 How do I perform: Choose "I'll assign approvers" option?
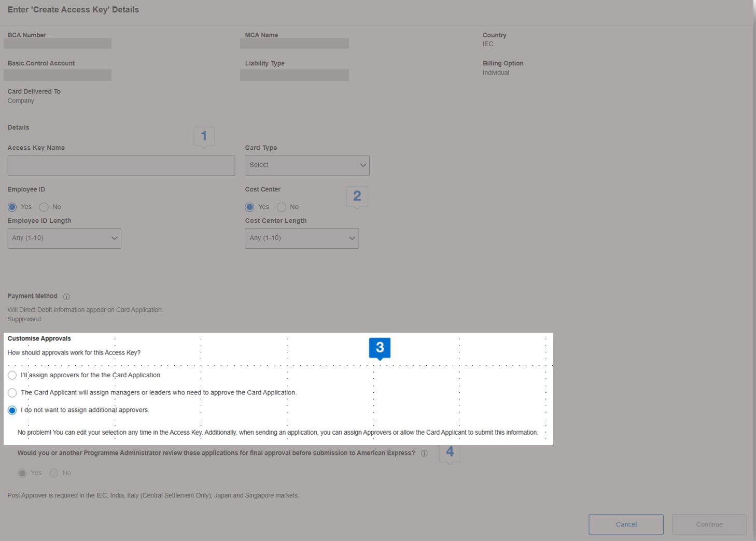click(x=12, y=375)
